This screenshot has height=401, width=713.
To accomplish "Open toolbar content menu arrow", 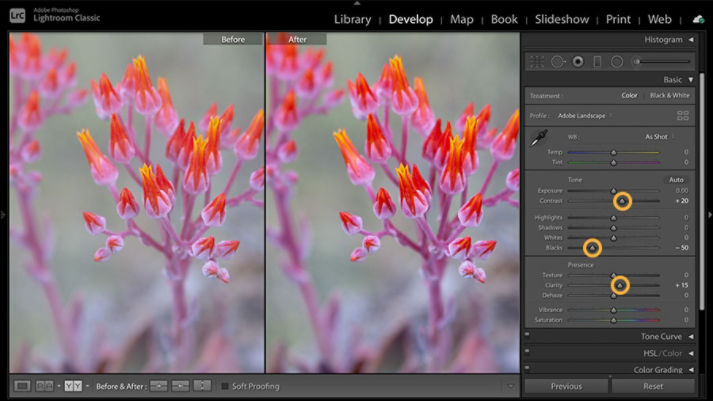I will point(511,386).
